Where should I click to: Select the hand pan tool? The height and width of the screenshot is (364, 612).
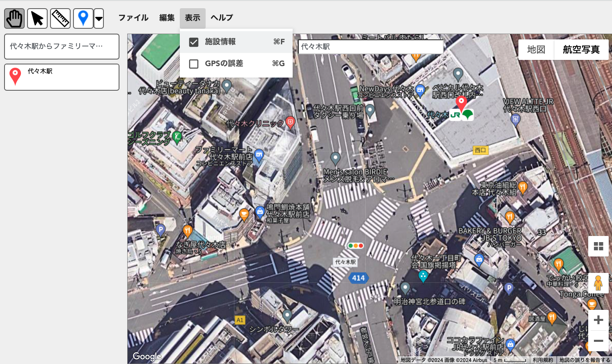point(14,18)
